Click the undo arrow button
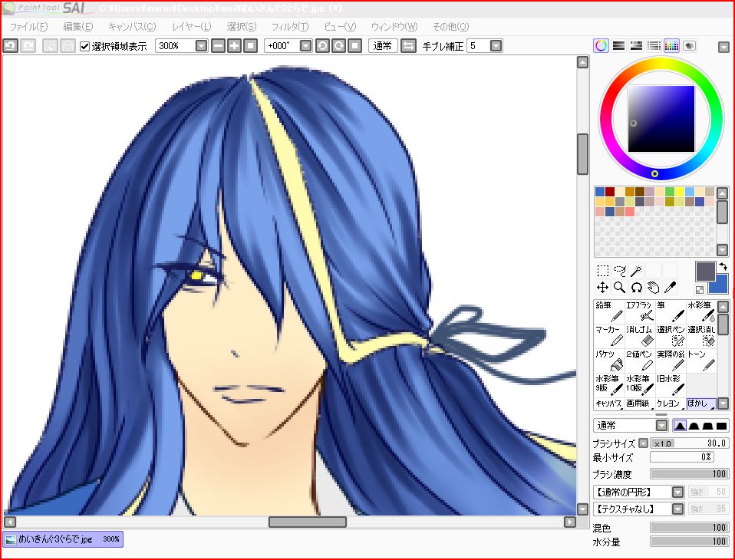 tap(10, 46)
